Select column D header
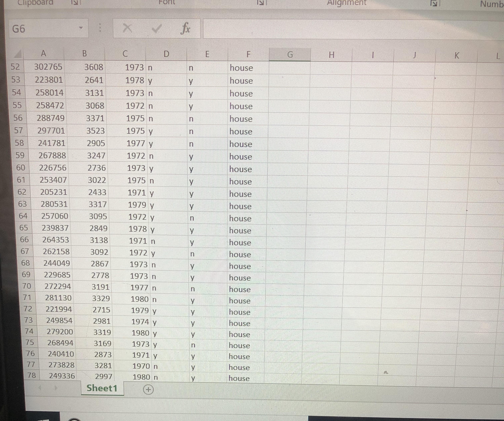Viewport: 504px width, 421px height. pos(166,54)
